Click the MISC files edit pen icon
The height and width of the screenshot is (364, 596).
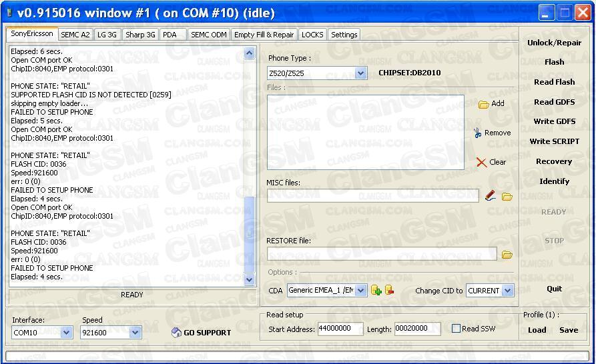(491, 196)
